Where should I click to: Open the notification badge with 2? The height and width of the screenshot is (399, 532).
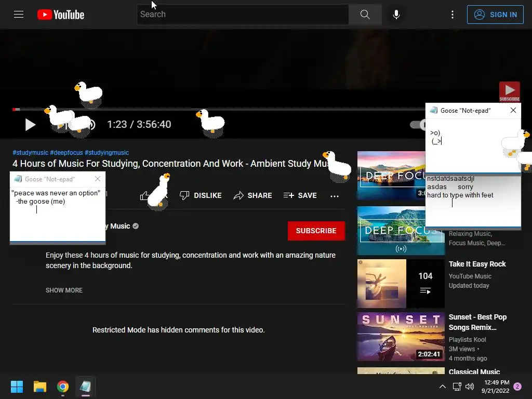pos(517,387)
